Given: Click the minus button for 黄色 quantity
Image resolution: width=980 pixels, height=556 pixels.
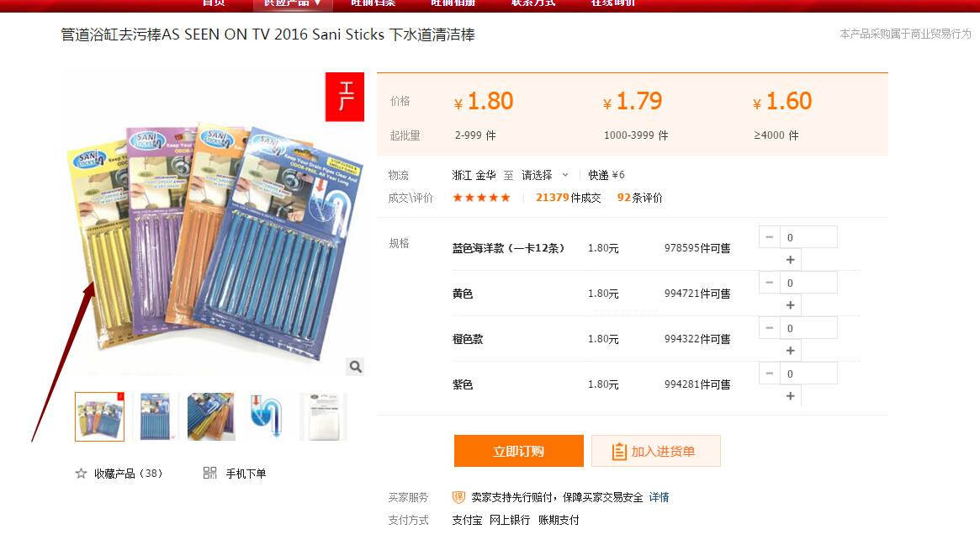Looking at the screenshot, I should pyautogui.click(x=770, y=283).
